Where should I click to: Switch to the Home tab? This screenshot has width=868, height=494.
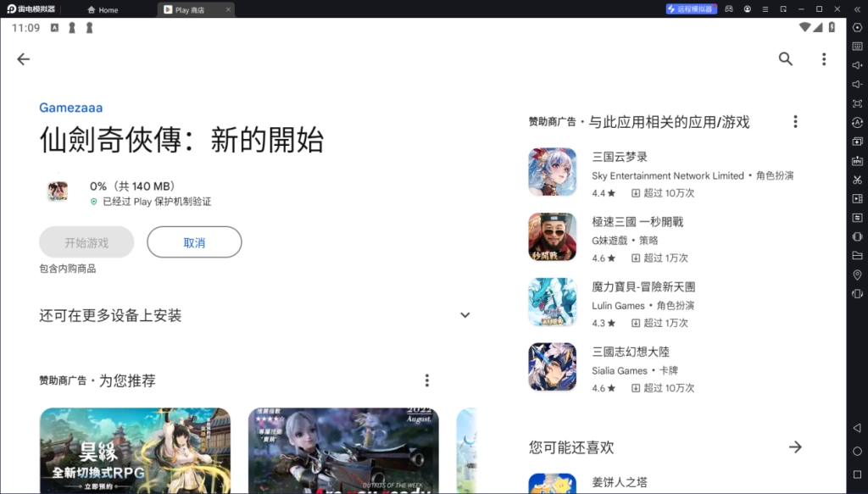[x=103, y=10]
